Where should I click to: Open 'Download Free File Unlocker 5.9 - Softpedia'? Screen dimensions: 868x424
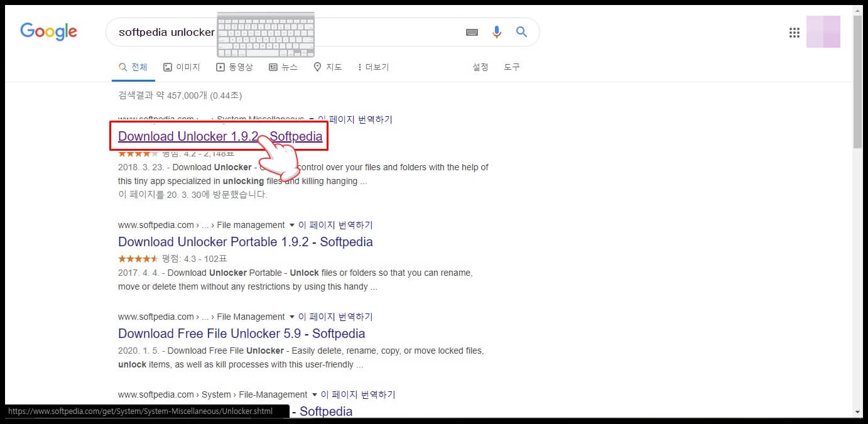(x=242, y=334)
